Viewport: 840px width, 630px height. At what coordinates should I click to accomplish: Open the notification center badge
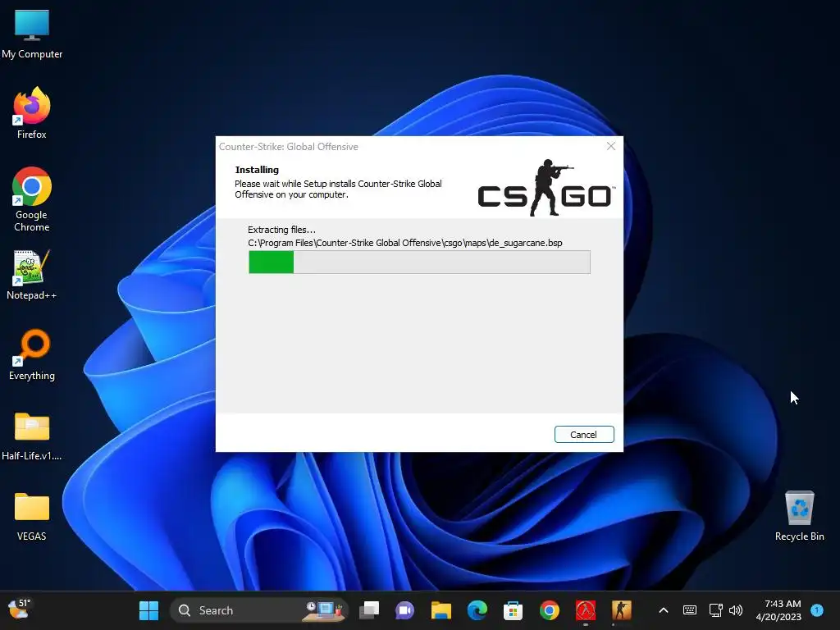pyautogui.click(x=817, y=609)
